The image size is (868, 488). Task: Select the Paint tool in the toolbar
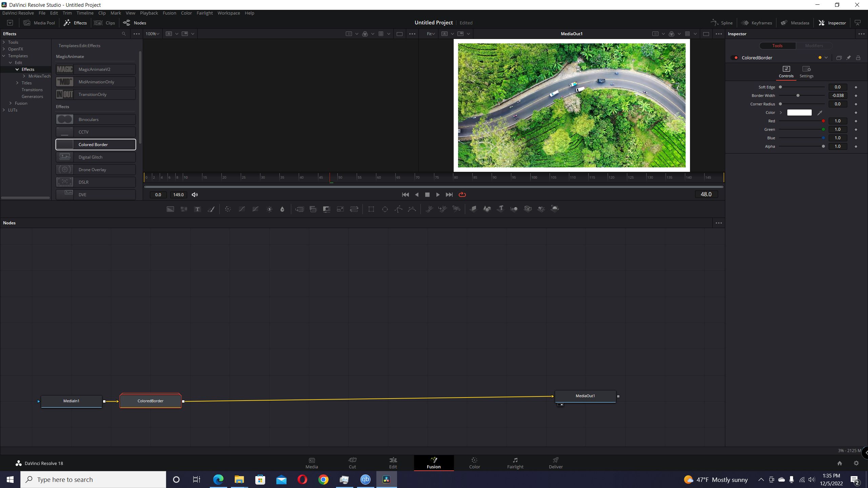[x=211, y=209]
